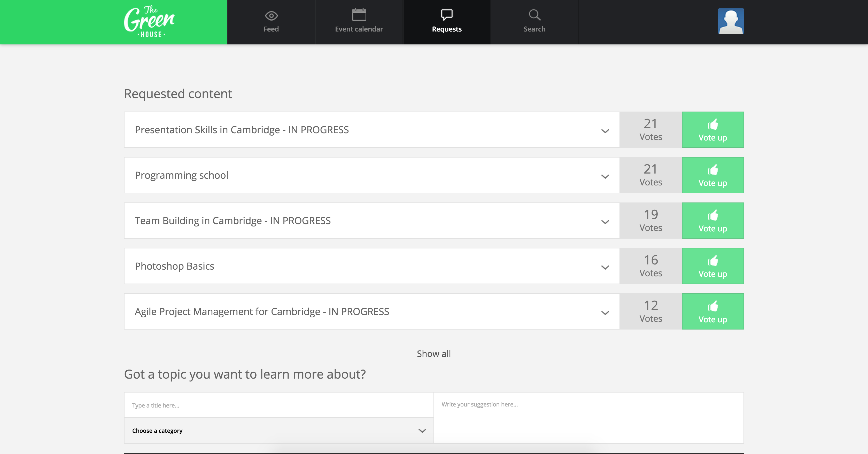
Task: Vote up Photoshop Basics request
Action: 713,266
